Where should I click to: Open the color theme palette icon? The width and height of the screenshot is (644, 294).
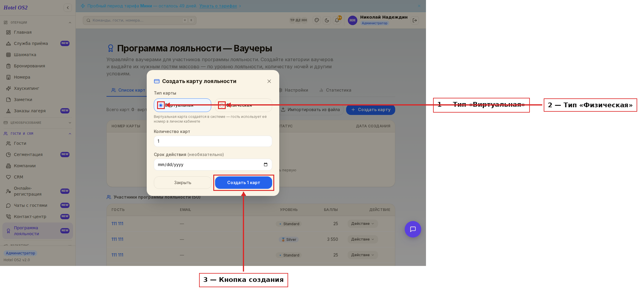tap(317, 20)
